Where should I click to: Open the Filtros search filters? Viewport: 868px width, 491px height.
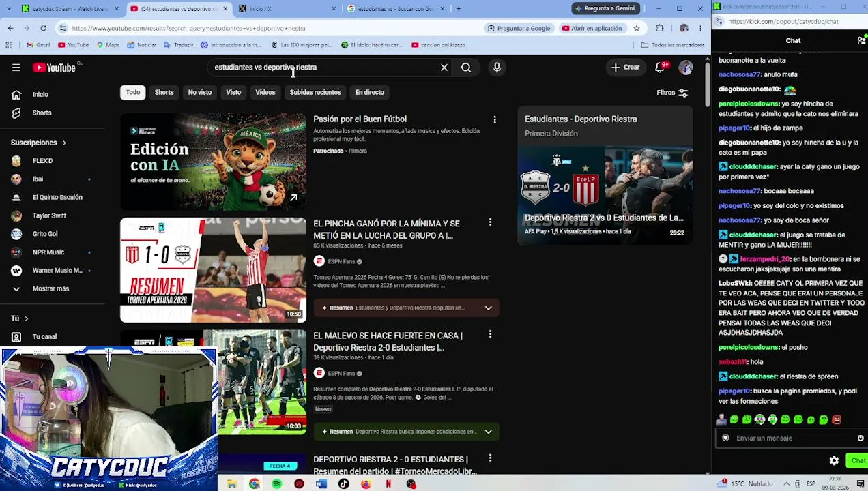(x=672, y=93)
